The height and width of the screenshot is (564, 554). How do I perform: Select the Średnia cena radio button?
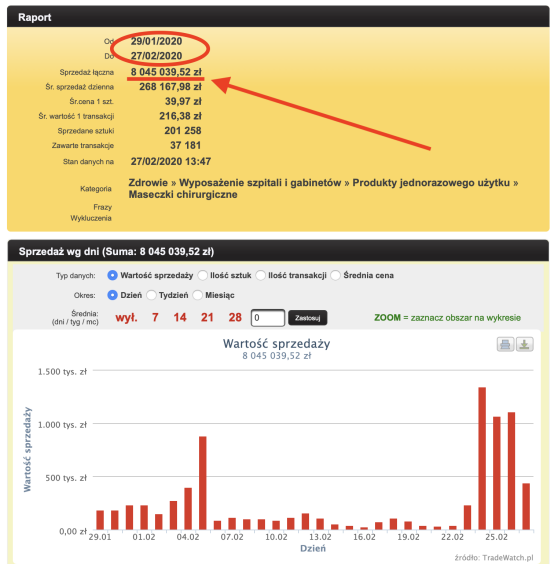[335, 275]
